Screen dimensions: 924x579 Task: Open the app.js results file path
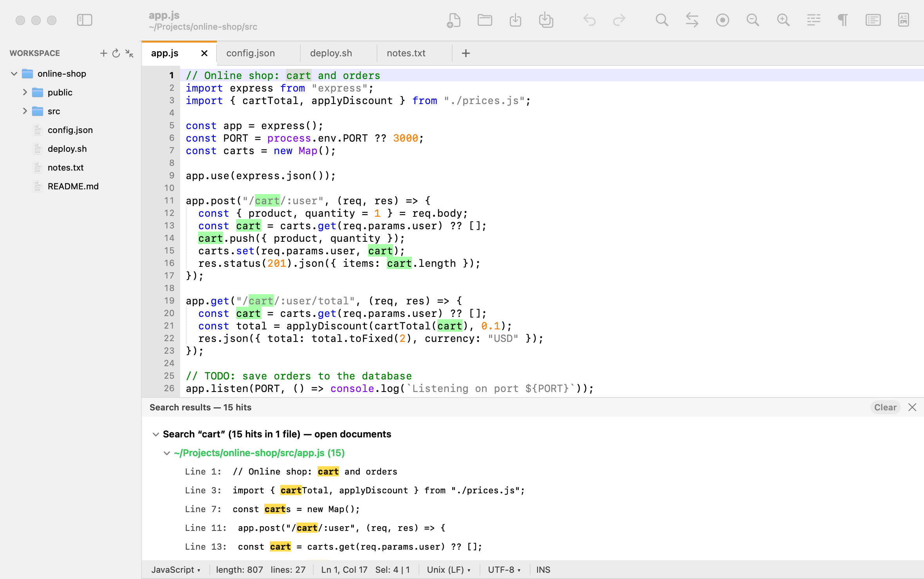pos(259,453)
